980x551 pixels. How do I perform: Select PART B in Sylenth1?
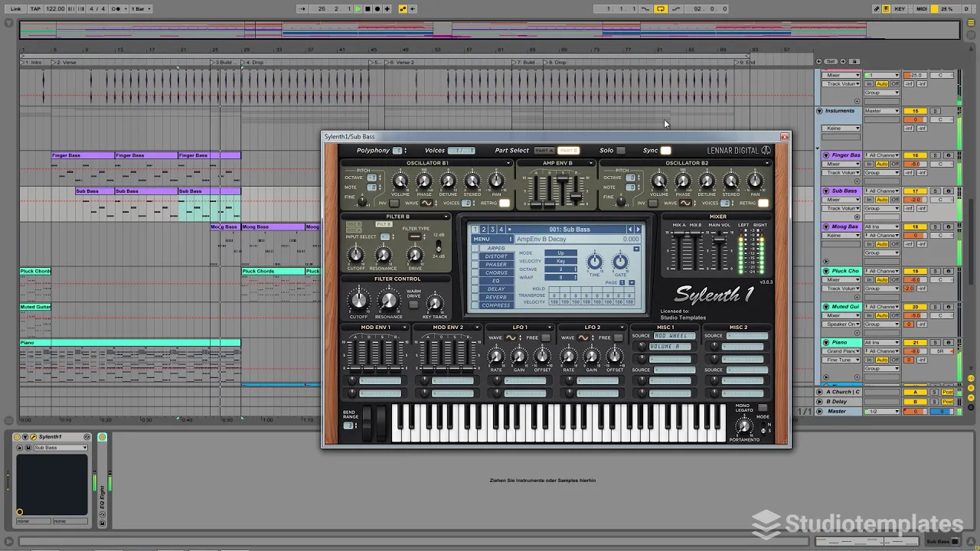pyautogui.click(x=568, y=151)
